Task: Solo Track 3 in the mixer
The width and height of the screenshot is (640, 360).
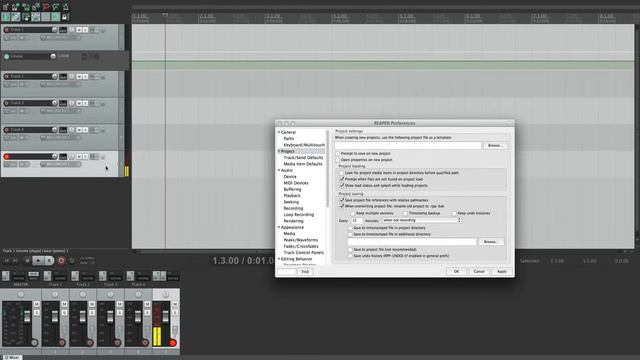Action: click(x=120, y=313)
